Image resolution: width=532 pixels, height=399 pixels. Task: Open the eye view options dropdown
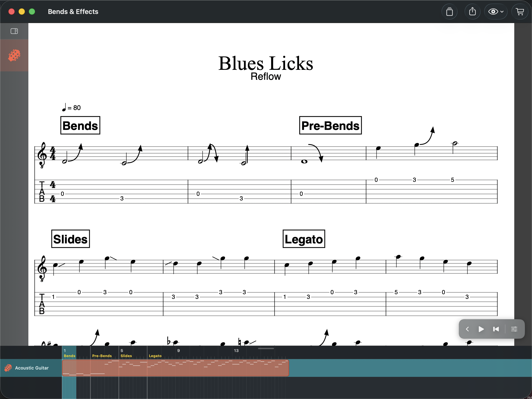tap(495, 12)
